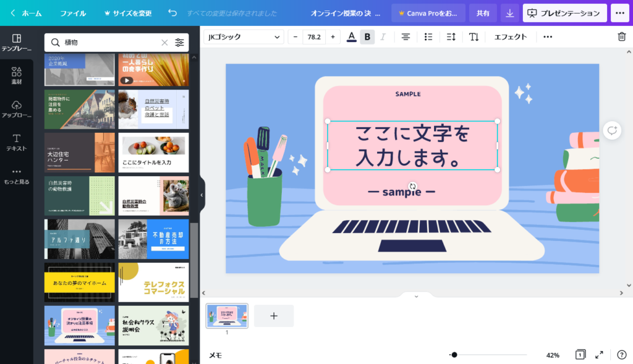
Task: Choose the squirrel pet rescue template
Action: (x=153, y=109)
